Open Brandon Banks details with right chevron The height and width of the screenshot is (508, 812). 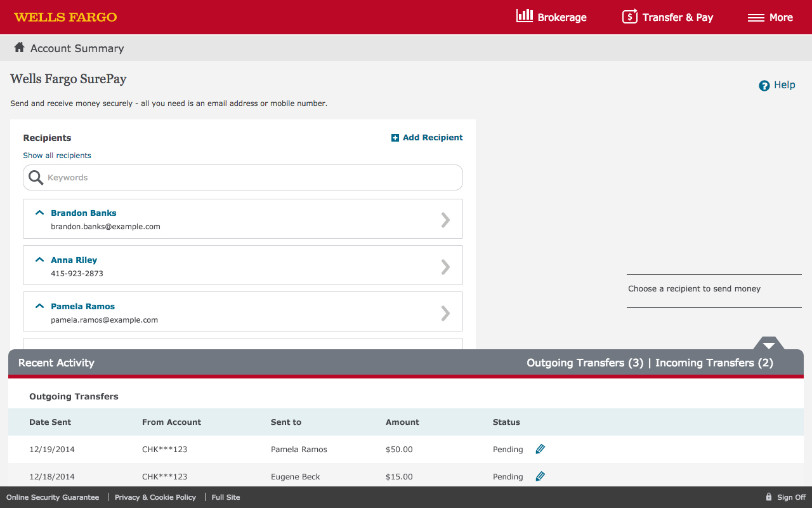point(445,220)
